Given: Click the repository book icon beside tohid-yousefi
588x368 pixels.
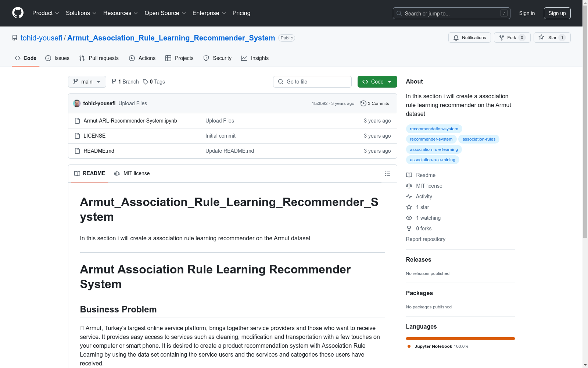Looking at the screenshot, I should point(15,38).
